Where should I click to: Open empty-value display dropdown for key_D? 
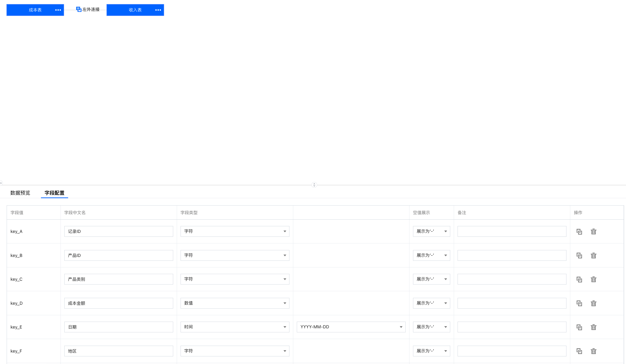click(431, 303)
